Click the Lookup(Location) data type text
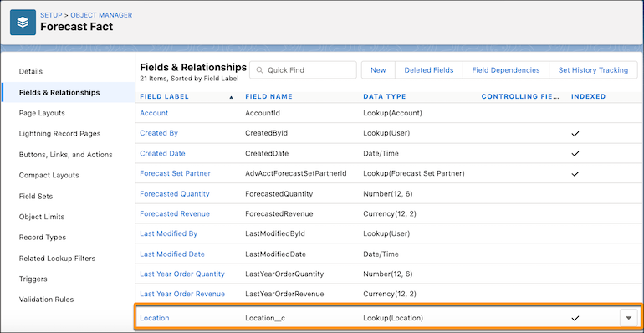The width and height of the screenshot is (644, 333). click(393, 318)
